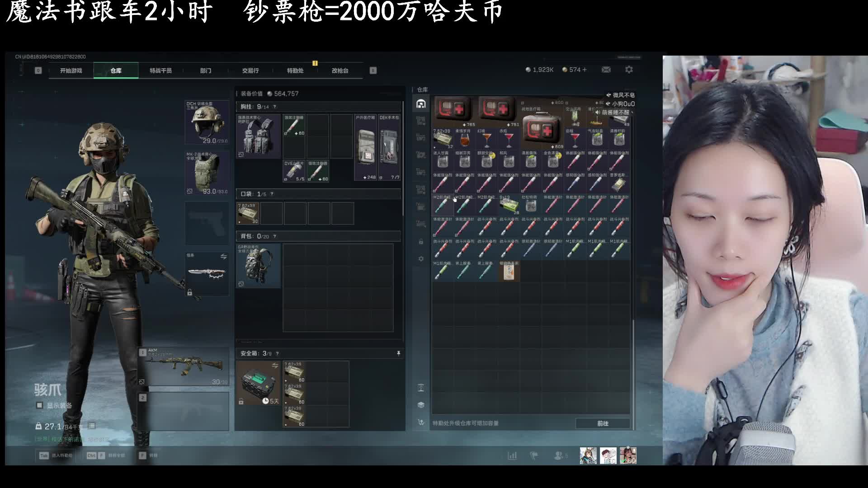Click the warehouse home icon in sidebar
Viewport: 868px width, 488px height.
pos(421,104)
